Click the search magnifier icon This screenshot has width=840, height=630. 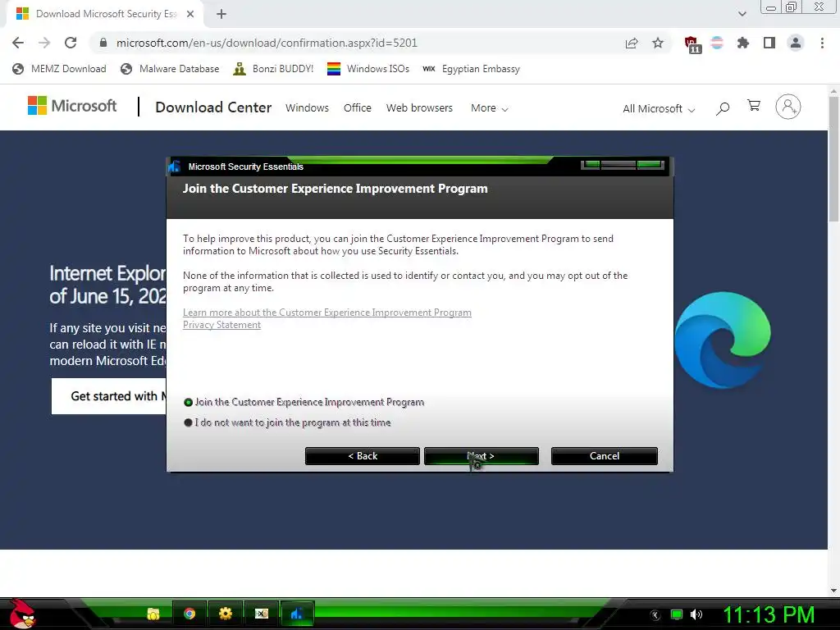(723, 109)
